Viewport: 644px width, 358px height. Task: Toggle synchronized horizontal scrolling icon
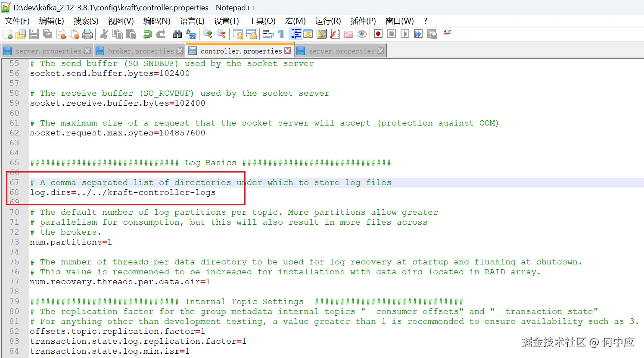[251, 34]
